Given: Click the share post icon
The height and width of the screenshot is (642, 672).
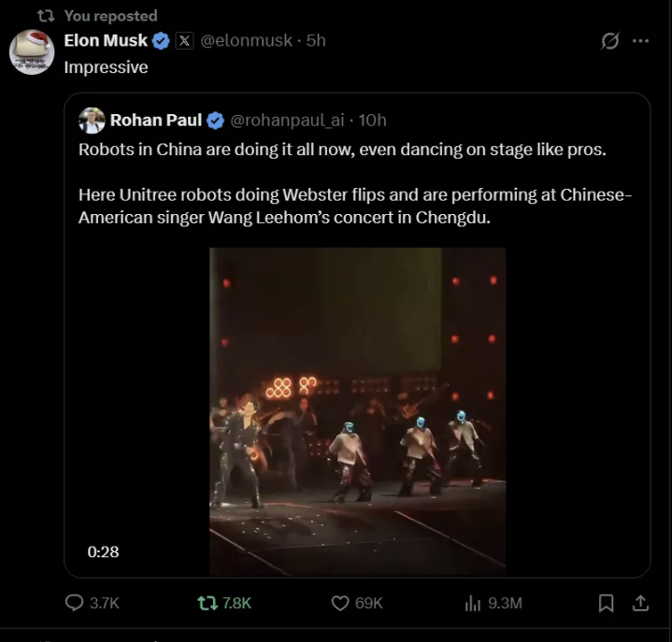Looking at the screenshot, I should 640,603.
